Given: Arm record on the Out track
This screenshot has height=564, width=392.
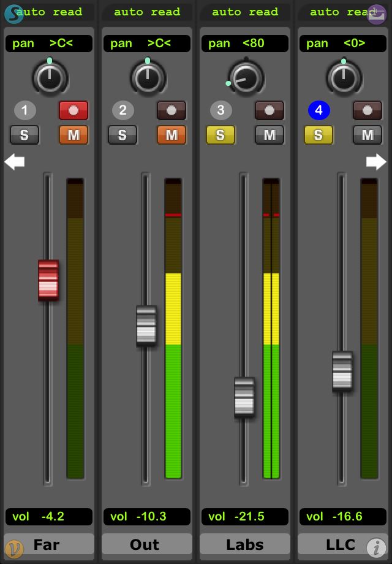Looking at the screenshot, I should 171,110.
